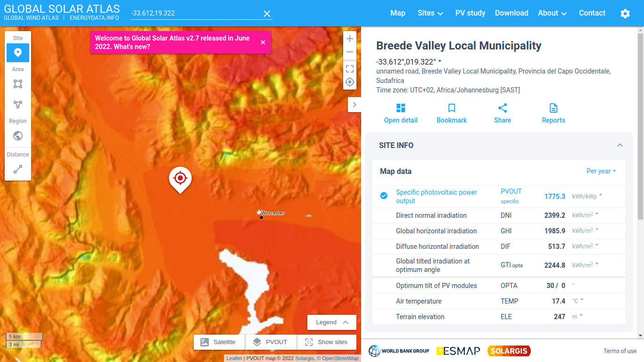Collapse the SITE INFO section
This screenshot has height=362, width=644.
tap(620, 145)
